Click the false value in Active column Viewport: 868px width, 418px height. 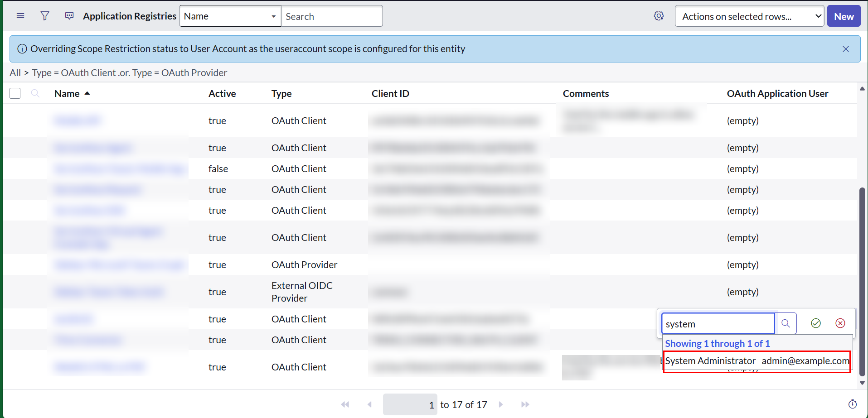(x=218, y=168)
